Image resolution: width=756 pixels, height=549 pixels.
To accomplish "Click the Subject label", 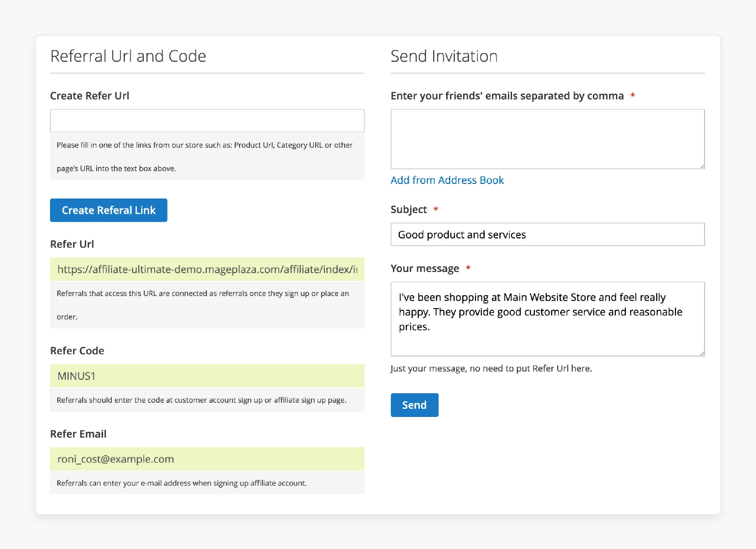I will click(x=409, y=210).
